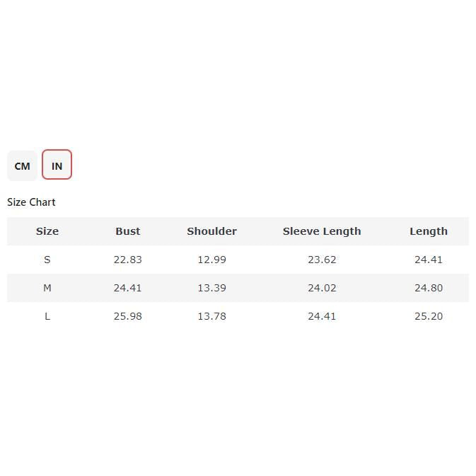Click bust value 22.83 for size S
The width and height of the screenshot is (476, 476).
coord(128,260)
